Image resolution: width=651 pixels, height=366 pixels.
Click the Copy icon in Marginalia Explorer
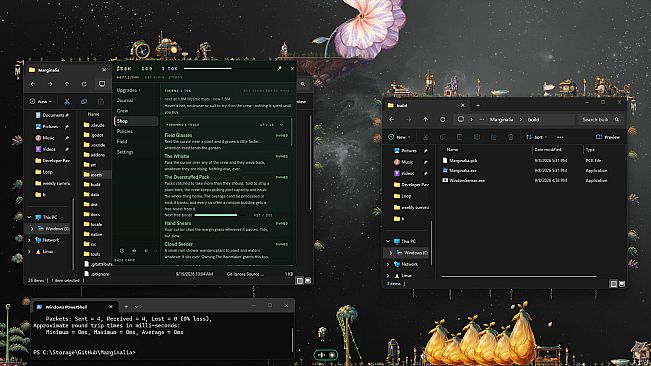click(x=84, y=101)
